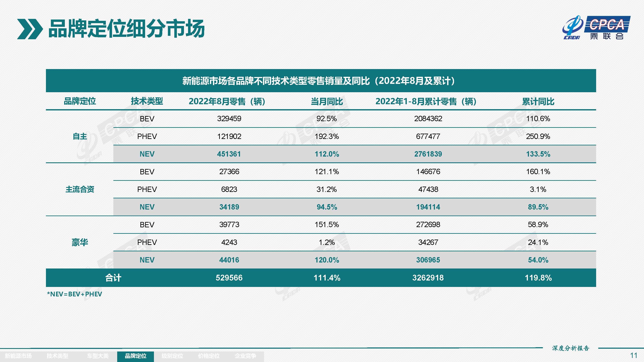
Task: Open the 级别定位 navigation tab
Action: 172,356
